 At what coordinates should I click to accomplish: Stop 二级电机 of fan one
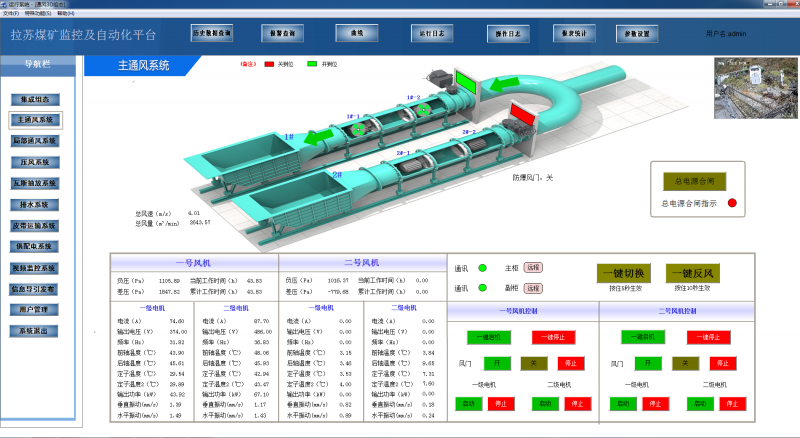click(578, 404)
